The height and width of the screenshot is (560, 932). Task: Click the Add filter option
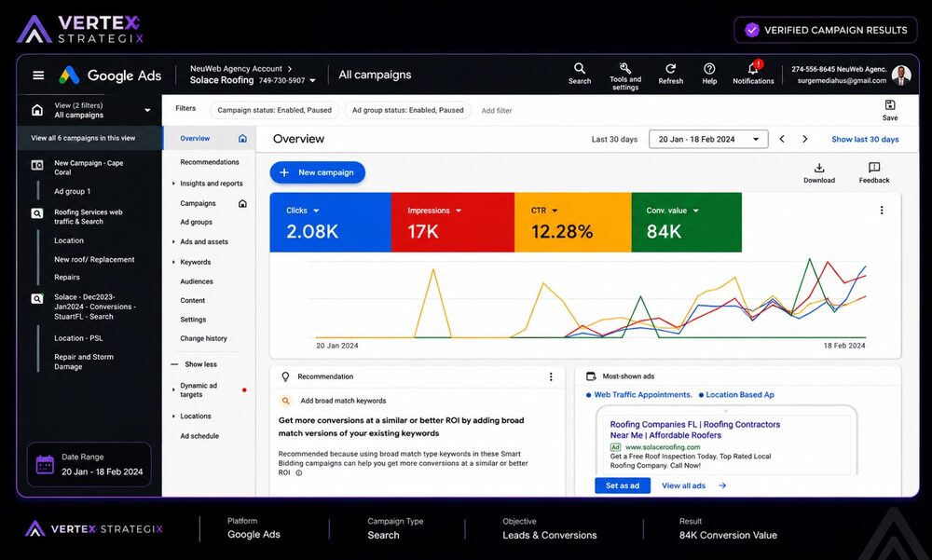[497, 111]
